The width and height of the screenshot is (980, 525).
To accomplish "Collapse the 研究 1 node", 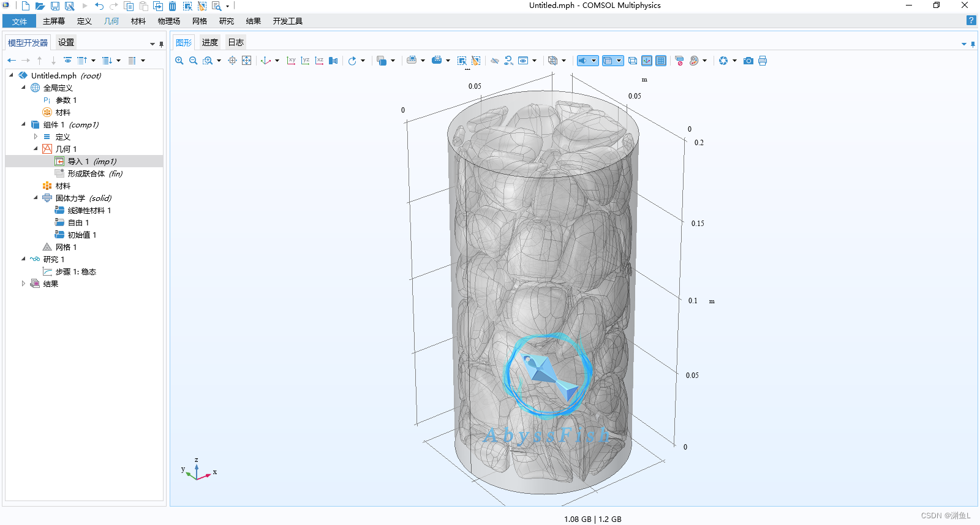I will click(x=23, y=259).
